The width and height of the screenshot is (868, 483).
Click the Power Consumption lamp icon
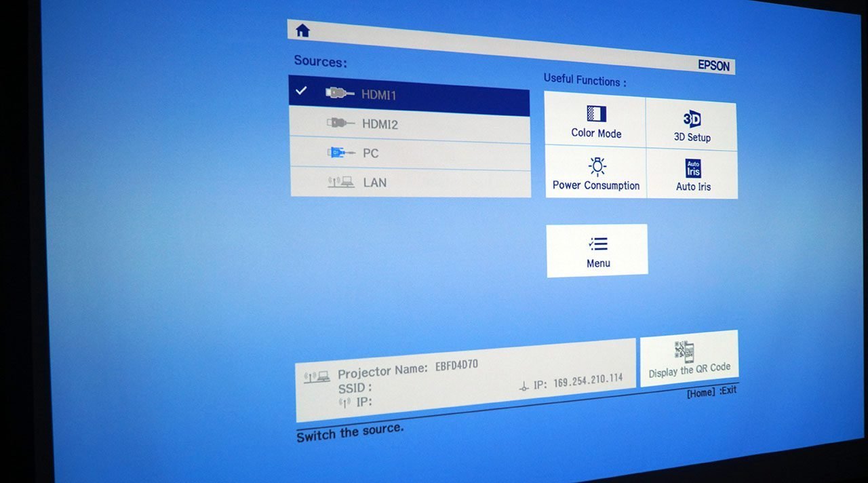tap(597, 166)
